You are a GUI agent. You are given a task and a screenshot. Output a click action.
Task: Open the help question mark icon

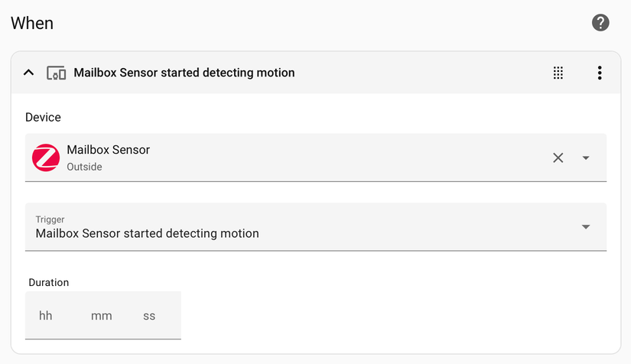click(x=600, y=23)
